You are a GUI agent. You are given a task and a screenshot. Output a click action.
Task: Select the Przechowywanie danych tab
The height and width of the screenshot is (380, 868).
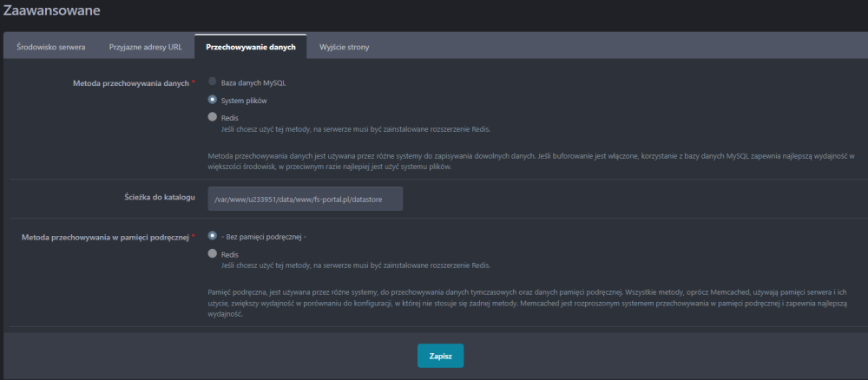(x=251, y=47)
